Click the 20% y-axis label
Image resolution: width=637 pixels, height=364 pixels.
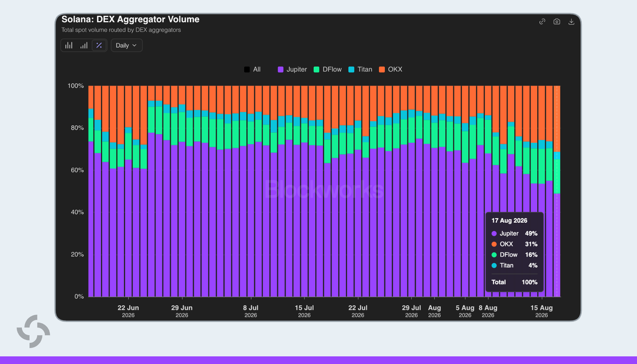(77, 254)
